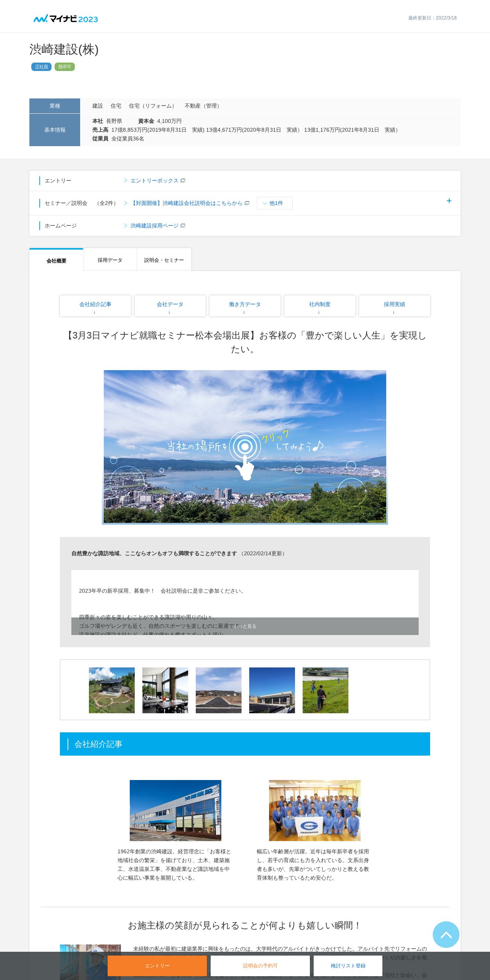This screenshot has width=490, height=980.
Task: Click the 住宅（リフォーム） industry text
Action: pos(153,106)
